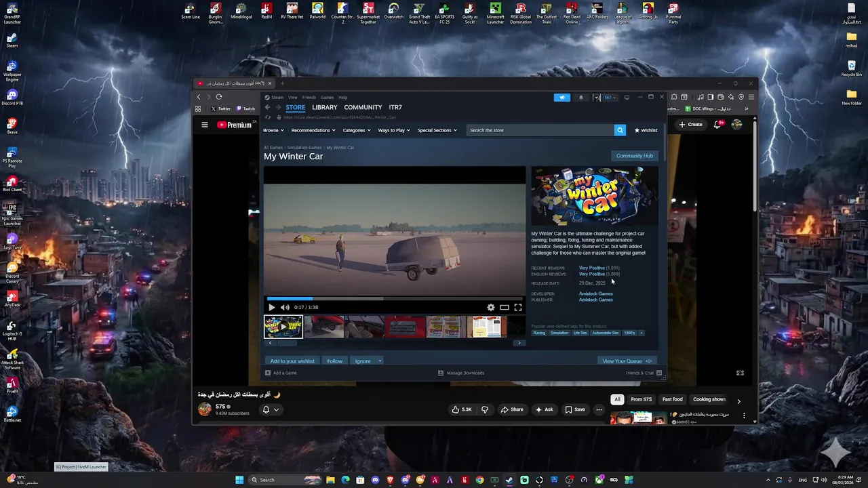
Task: Toggle theater mode on Steam trailer
Action: [505, 307]
